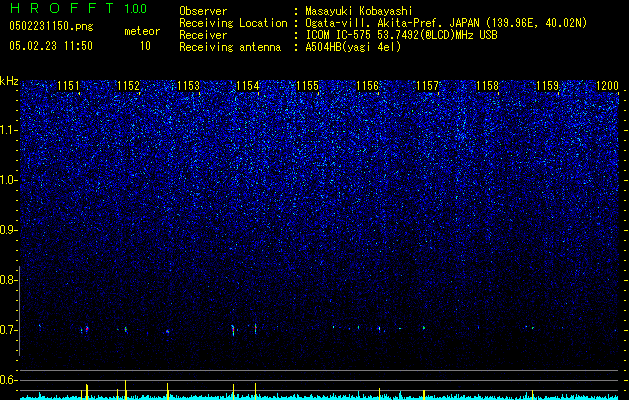Click the A504HB(yagi 4el) antenna text
The height and width of the screenshot is (400, 629).
coord(353,47)
